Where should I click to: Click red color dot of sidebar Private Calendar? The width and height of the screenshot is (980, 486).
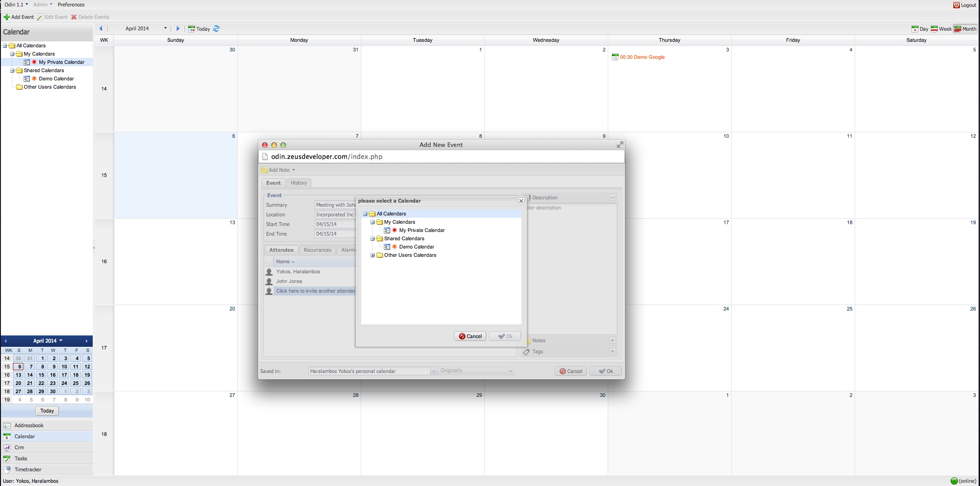coord(34,62)
